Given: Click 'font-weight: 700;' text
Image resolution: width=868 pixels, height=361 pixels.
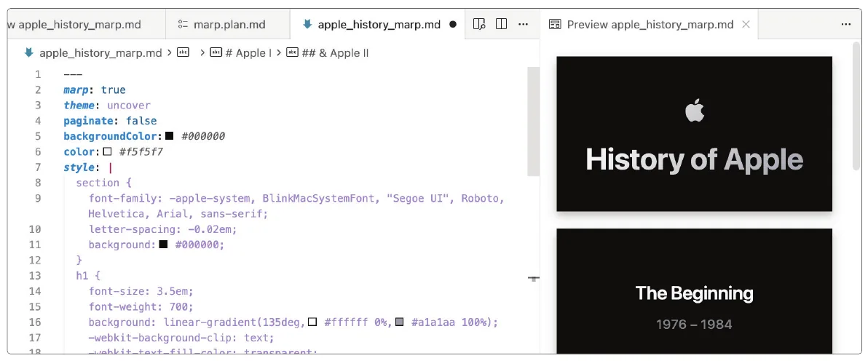Looking at the screenshot, I should 141,306.
